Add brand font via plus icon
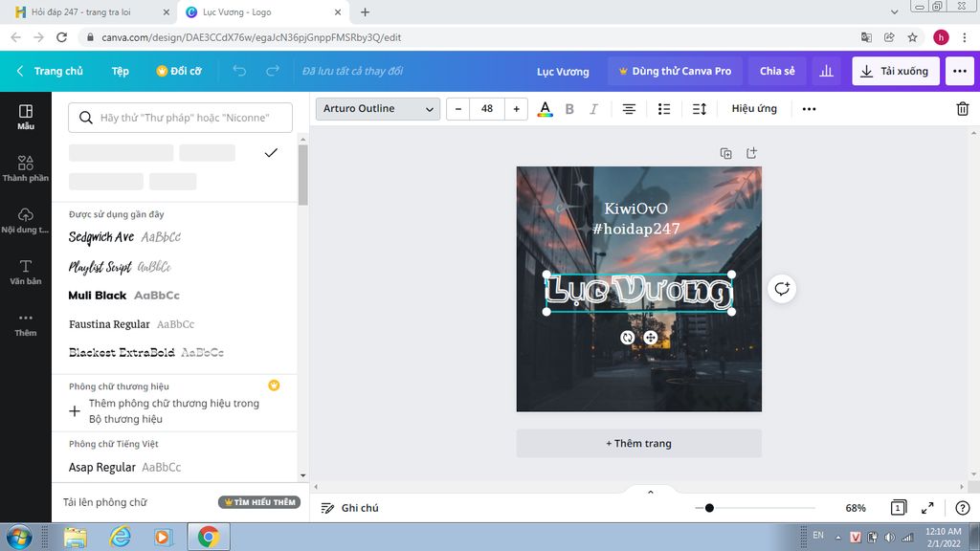The height and width of the screenshot is (551, 980). pyautogui.click(x=75, y=411)
